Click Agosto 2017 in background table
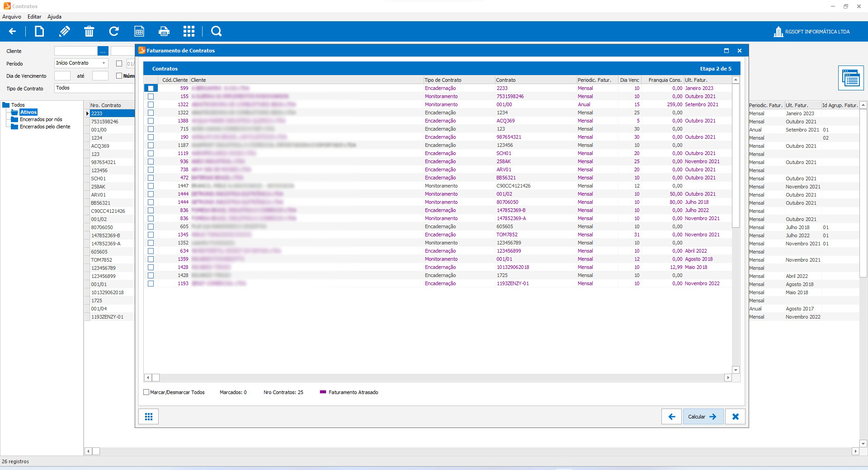The height and width of the screenshot is (470, 868). click(x=799, y=309)
